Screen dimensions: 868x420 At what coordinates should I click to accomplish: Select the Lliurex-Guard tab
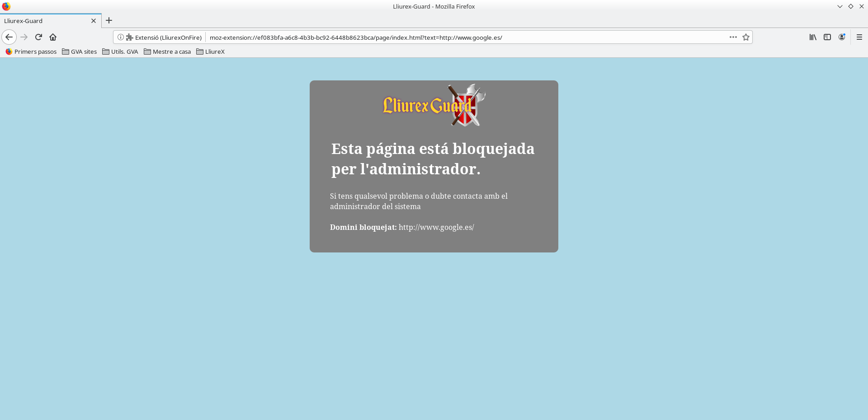(x=45, y=21)
